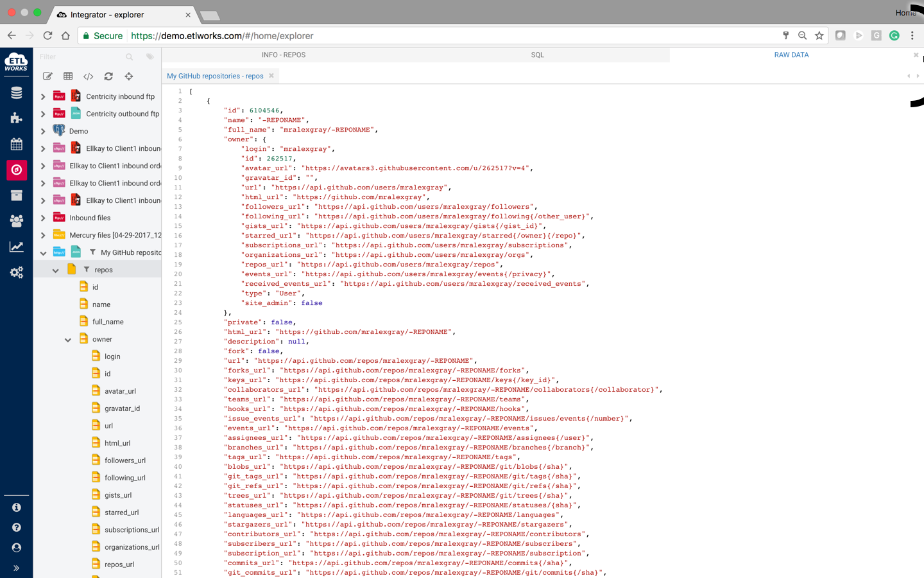
Task: Open the users group sidebar icon
Action: pos(16,221)
